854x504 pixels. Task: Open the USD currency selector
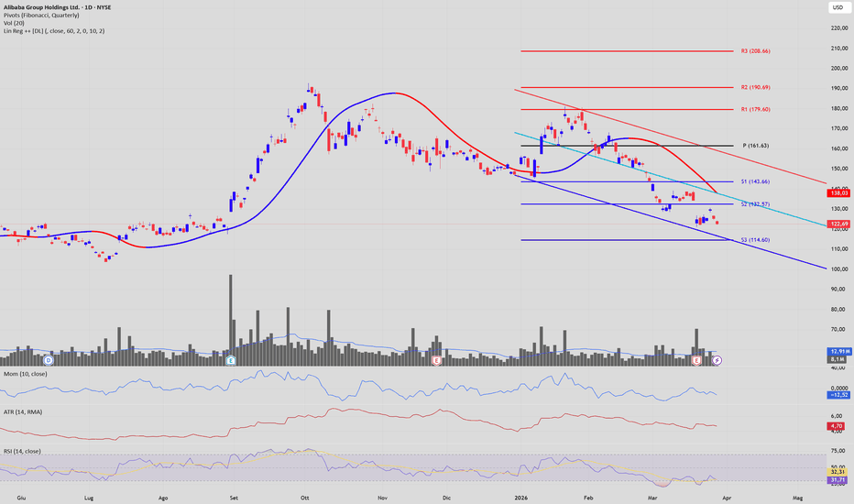point(838,7)
